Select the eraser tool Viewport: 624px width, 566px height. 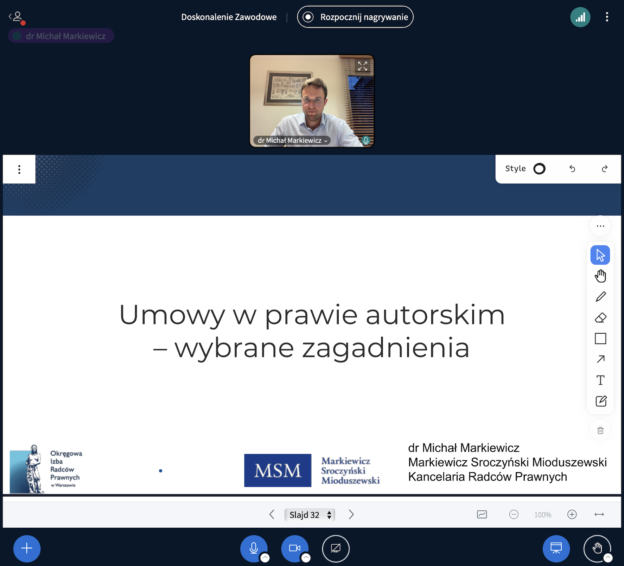(x=600, y=318)
